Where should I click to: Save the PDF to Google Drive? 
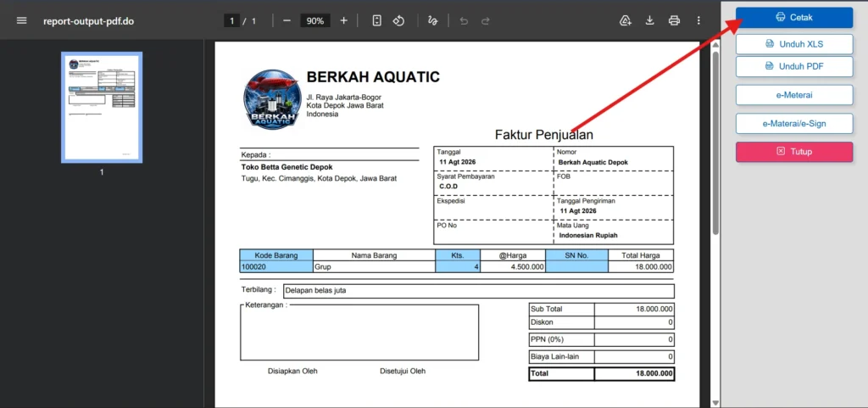[626, 21]
